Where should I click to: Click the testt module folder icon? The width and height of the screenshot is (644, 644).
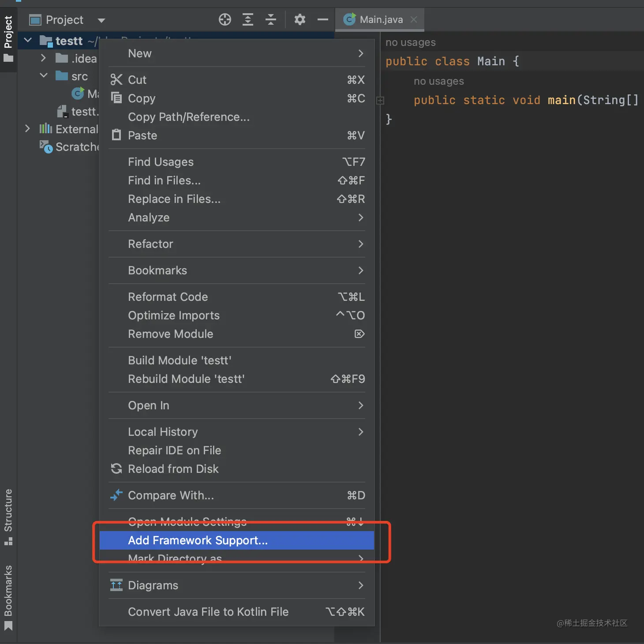click(x=46, y=41)
